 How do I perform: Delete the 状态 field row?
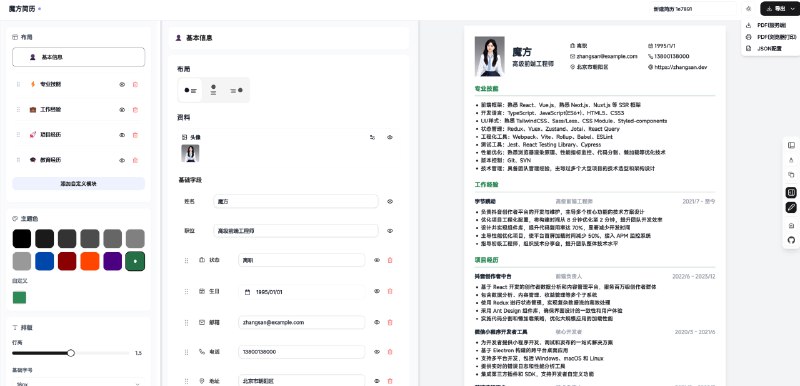coord(390,260)
